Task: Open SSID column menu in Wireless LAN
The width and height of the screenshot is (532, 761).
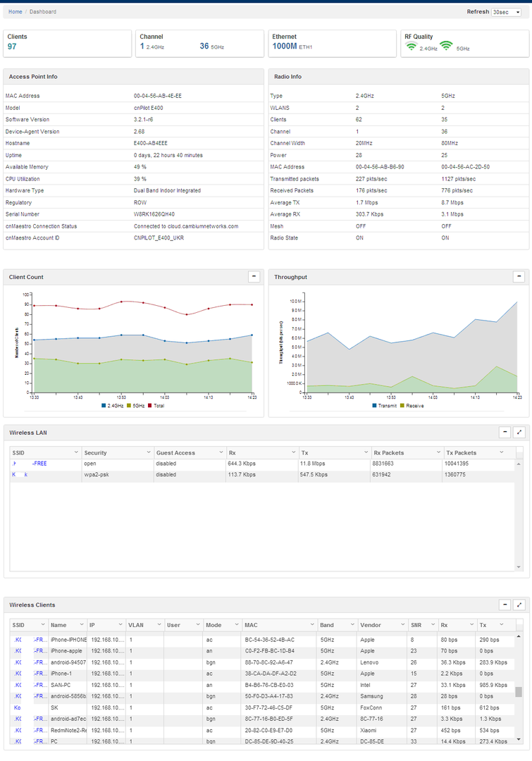Action: point(76,452)
